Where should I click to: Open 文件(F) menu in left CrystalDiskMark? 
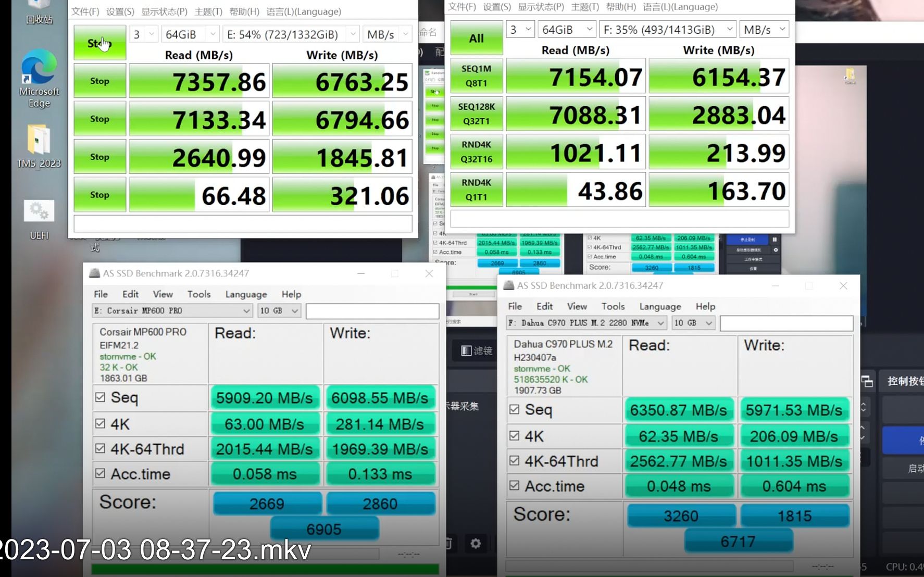(85, 11)
